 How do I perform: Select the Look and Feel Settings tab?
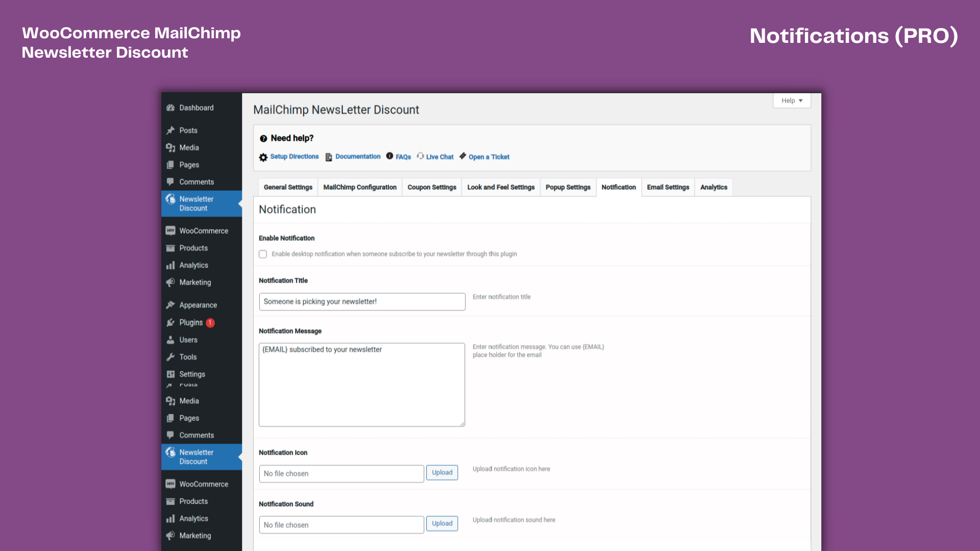pos(501,187)
